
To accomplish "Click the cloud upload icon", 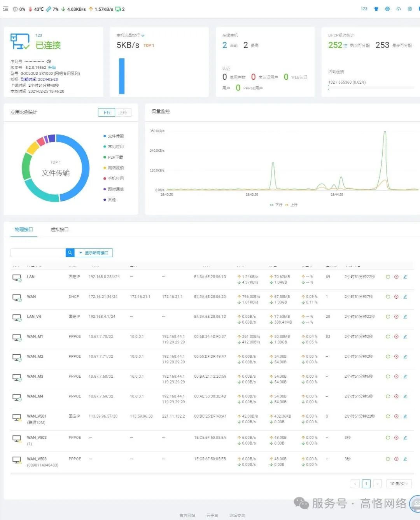I will 399,9.
